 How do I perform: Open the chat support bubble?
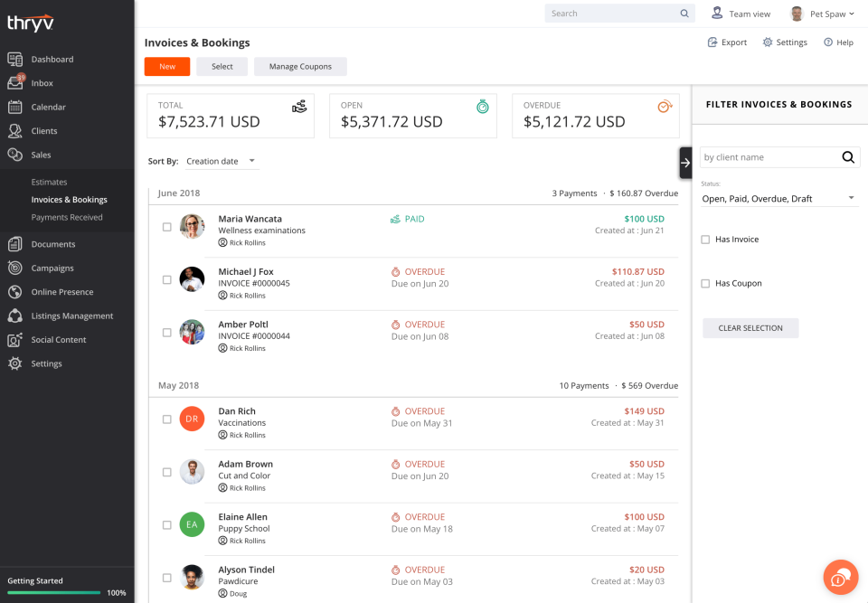[x=840, y=577]
